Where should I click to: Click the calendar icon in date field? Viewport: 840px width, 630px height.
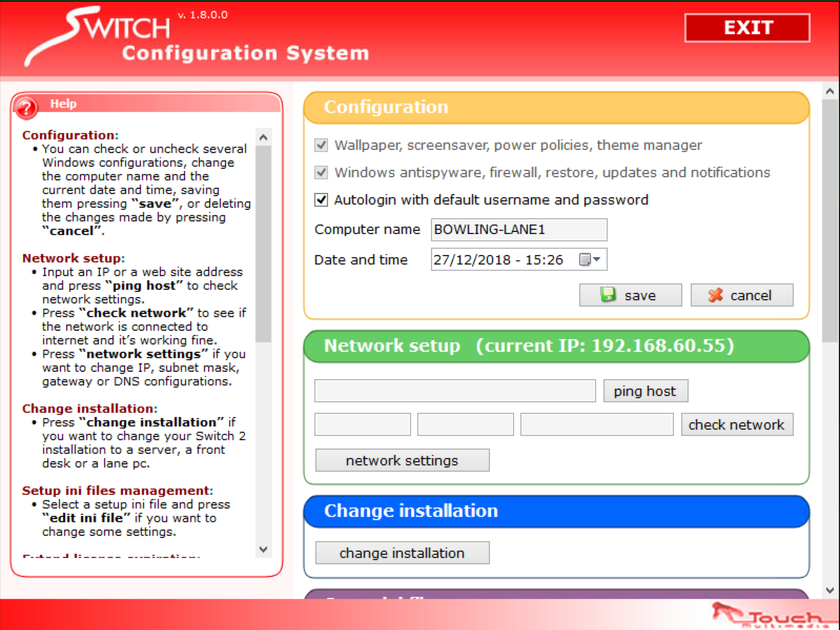(x=585, y=259)
